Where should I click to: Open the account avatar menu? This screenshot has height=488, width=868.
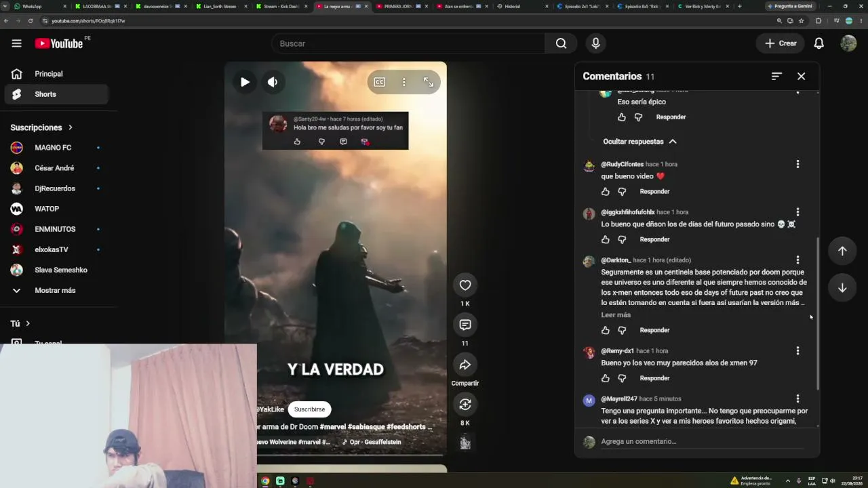[x=848, y=43]
